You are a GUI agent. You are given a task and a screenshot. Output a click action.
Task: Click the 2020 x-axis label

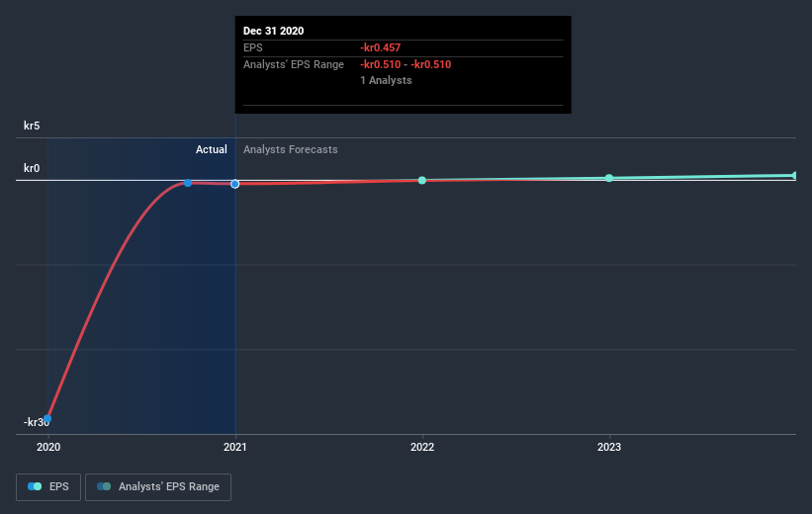click(x=48, y=447)
